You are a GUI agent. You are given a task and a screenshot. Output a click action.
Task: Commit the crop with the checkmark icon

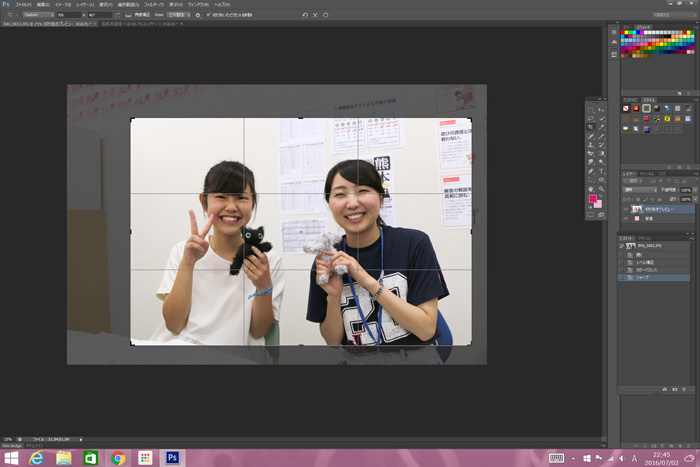[326, 16]
